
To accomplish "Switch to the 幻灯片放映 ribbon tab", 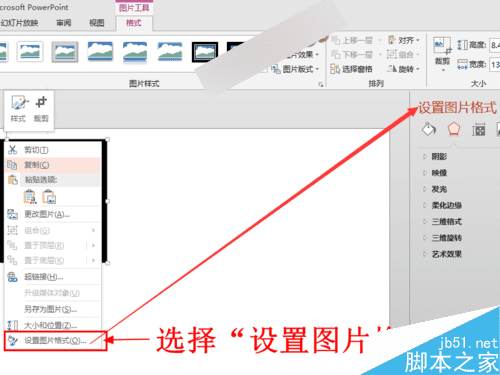I will click(19, 23).
